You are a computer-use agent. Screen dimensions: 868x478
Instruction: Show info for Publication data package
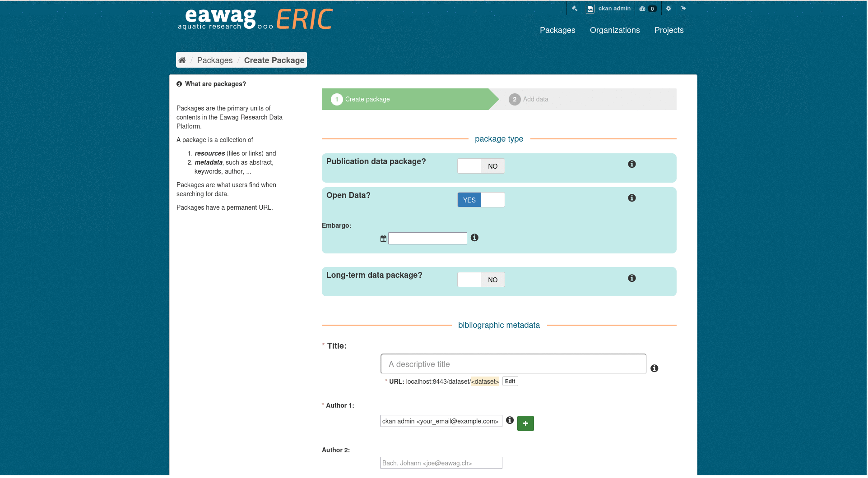(x=632, y=164)
